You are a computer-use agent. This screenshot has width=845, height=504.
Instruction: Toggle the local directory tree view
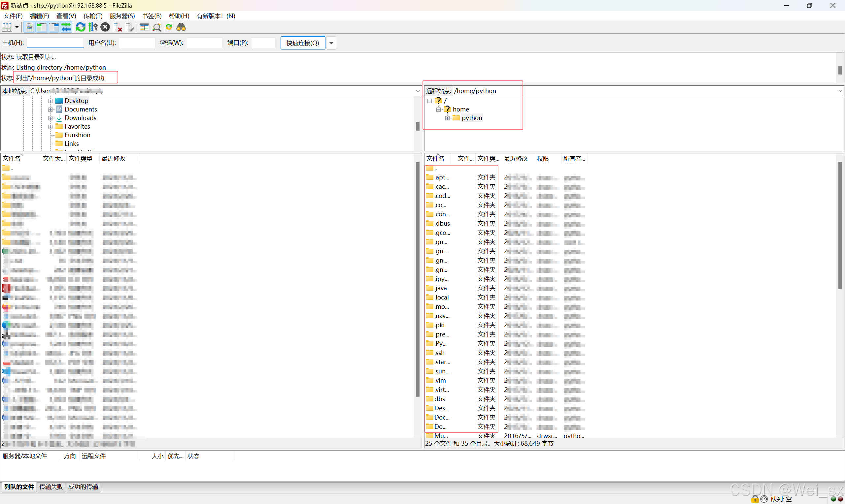pyautogui.click(x=42, y=27)
